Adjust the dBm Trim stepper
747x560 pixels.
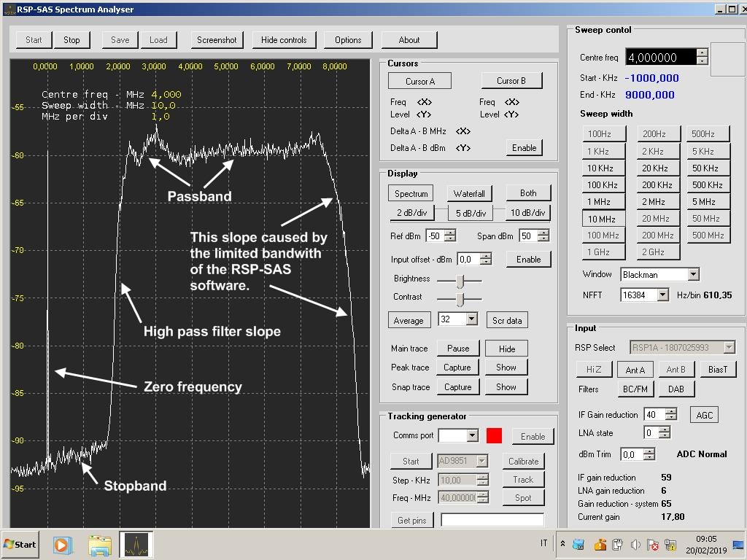[649, 454]
